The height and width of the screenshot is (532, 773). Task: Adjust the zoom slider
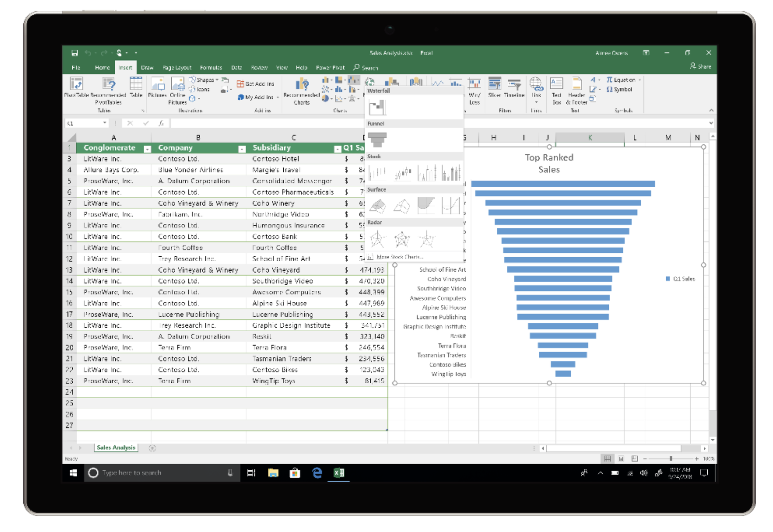(671, 458)
